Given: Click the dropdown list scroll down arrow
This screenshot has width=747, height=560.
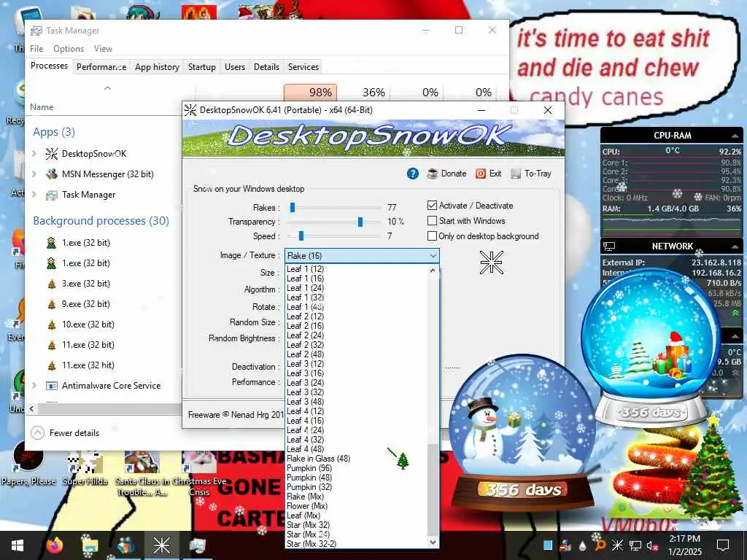Looking at the screenshot, I should [x=433, y=542].
